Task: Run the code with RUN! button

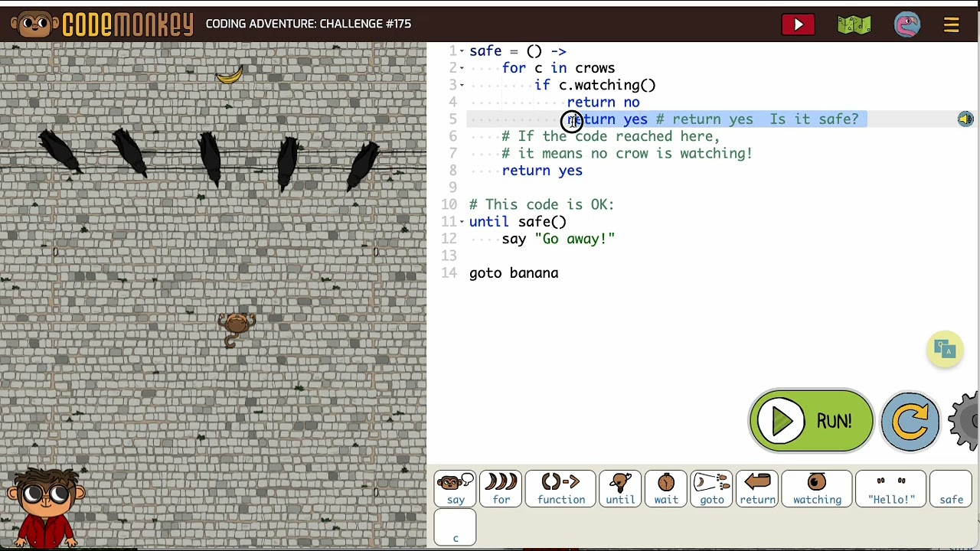Action: coord(811,421)
